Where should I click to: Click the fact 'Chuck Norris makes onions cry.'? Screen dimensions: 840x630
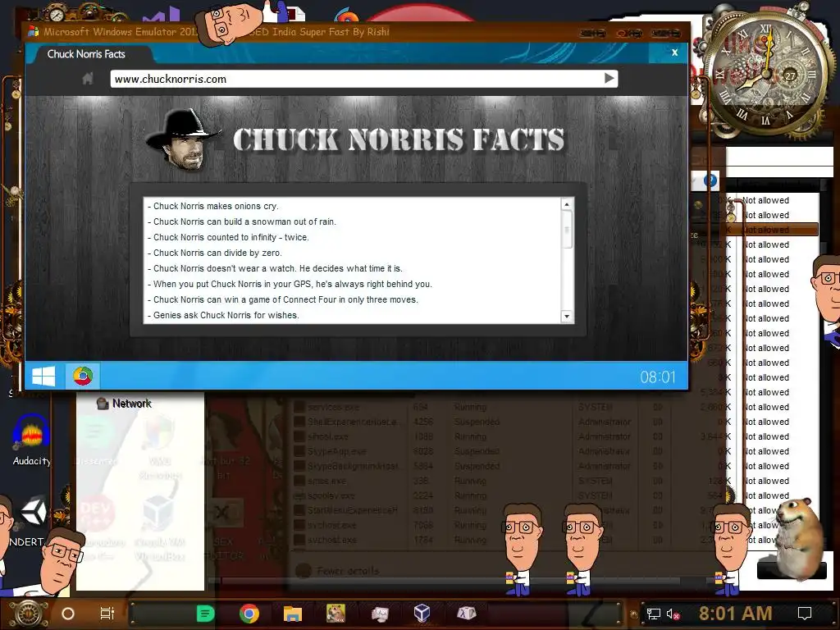(x=213, y=206)
